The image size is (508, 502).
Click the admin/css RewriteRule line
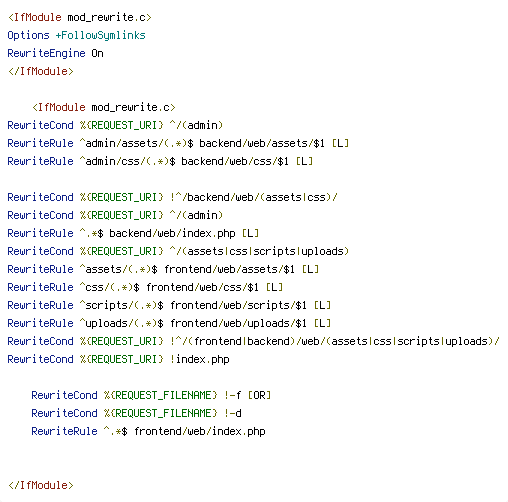(160, 161)
